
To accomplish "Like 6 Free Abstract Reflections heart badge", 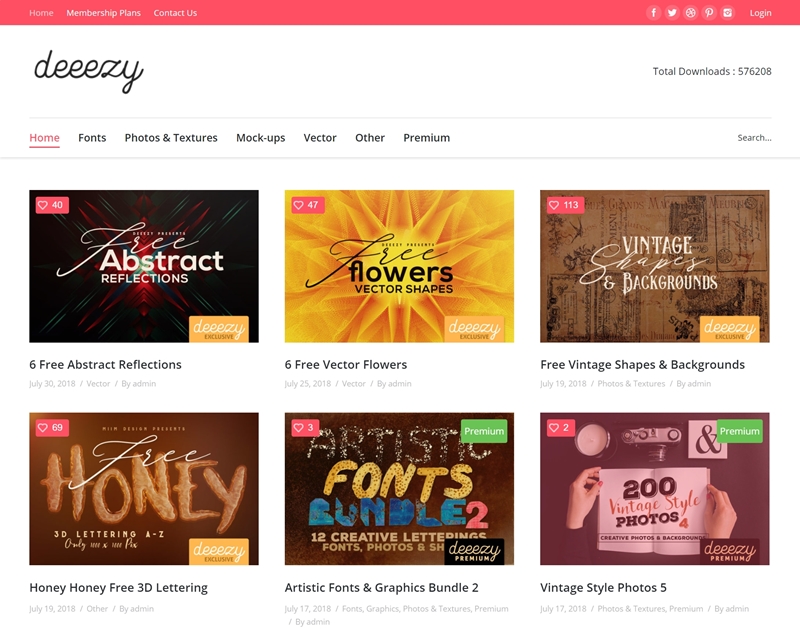I will [x=52, y=205].
